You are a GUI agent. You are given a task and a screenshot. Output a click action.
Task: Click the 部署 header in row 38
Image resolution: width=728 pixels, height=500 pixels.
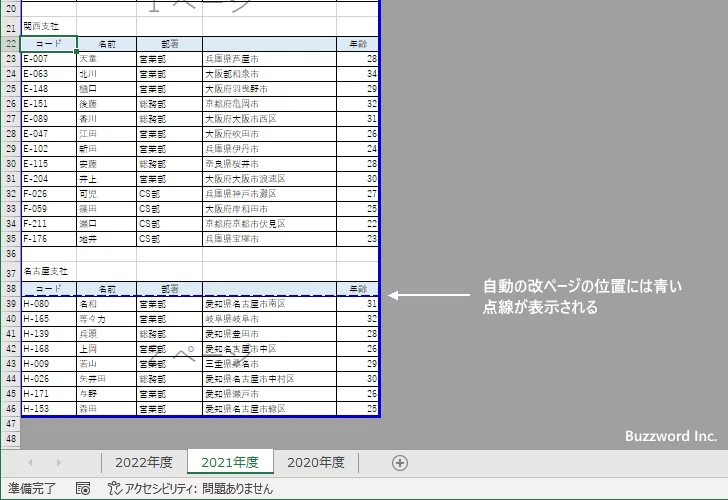click(x=169, y=289)
